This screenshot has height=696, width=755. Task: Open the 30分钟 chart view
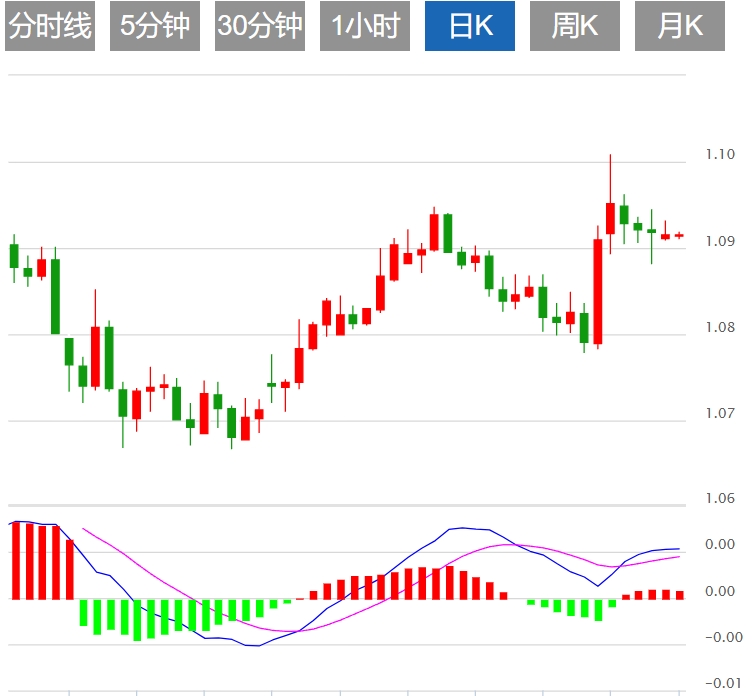coord(259,26)
